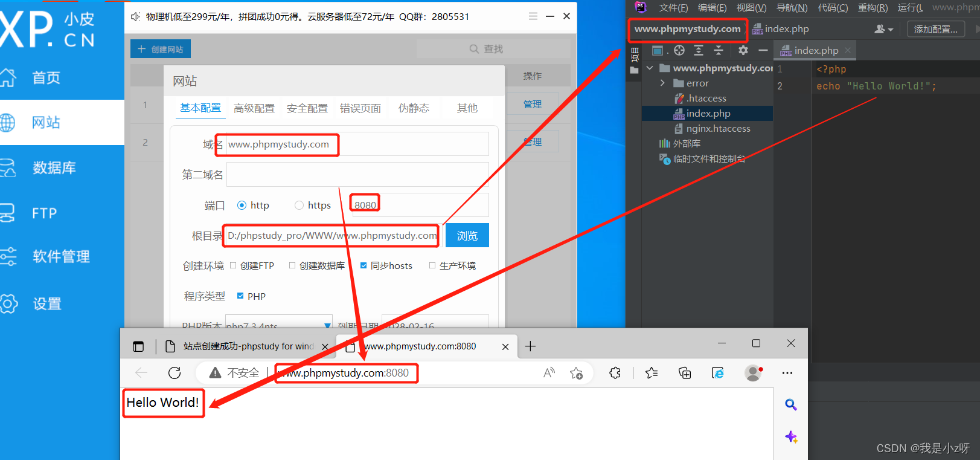Click 创建网站 create website button
Viewport: 980px width, 460px height.
161,49
